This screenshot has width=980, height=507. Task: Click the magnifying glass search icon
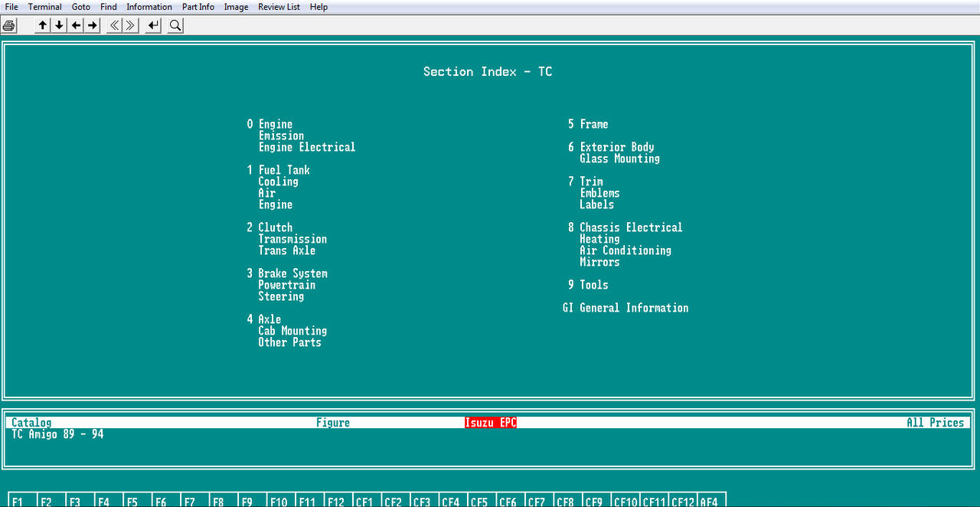coord(175,25)
